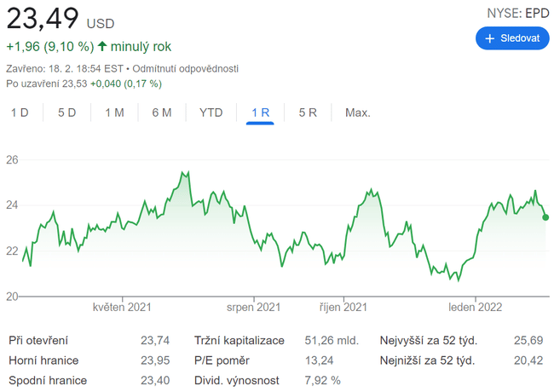Click the NYSE: EPD ticker label
The image size is (554, 392).
click(x=517, y=13)
